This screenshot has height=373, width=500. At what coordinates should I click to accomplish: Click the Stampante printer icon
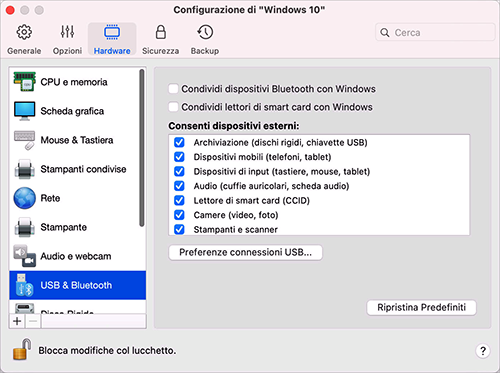[25, 227]
